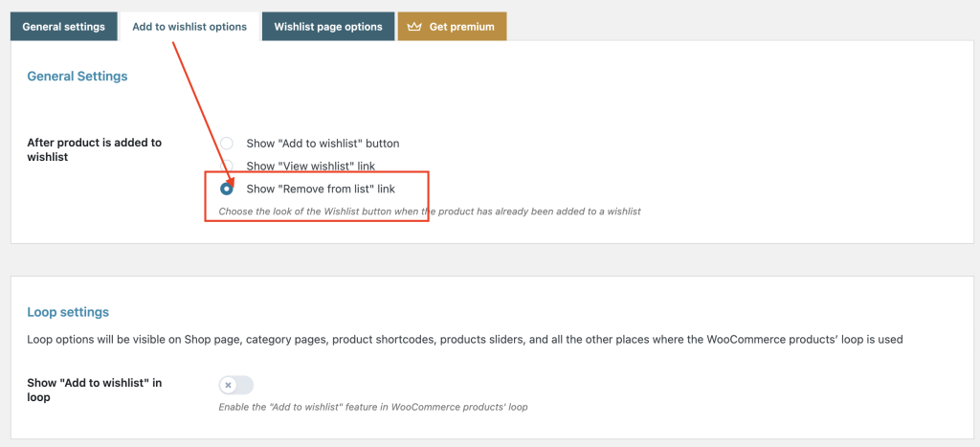Click the "Choose the look of the Wishlist button" hint
The image size is (980, 447).
pyautogui.click(x=430, y=212)
